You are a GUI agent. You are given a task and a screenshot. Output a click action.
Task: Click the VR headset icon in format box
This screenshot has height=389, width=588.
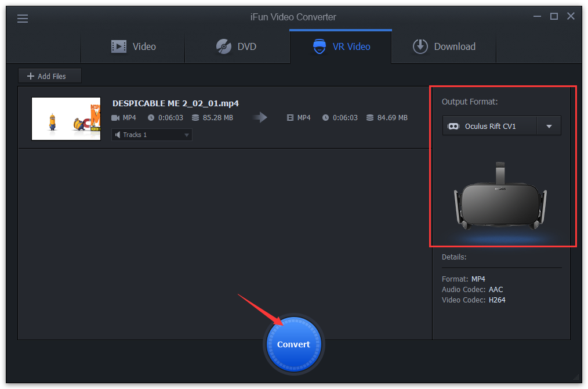pos(453,126)
